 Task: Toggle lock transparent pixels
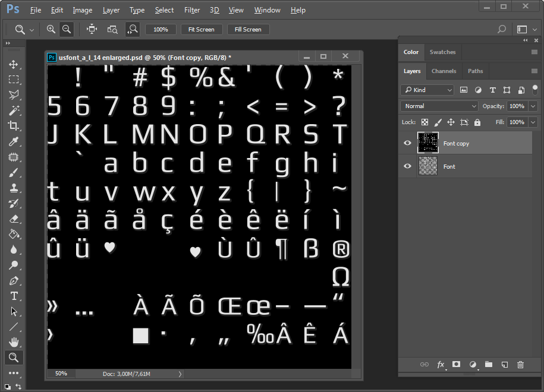click(x=424, y=122)
